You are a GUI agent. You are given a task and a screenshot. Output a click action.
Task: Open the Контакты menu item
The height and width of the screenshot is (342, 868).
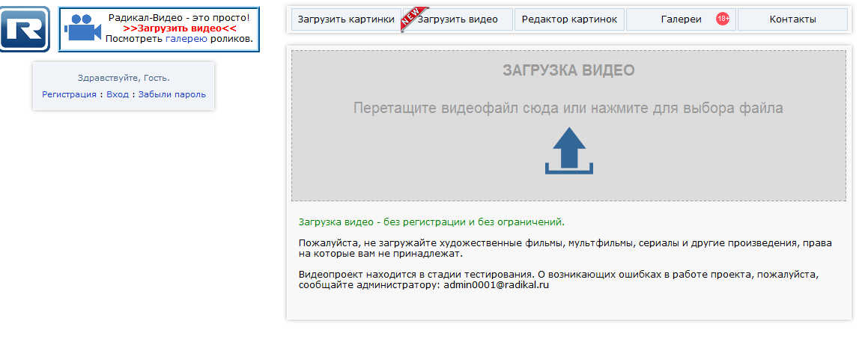(x=792, y=19)
